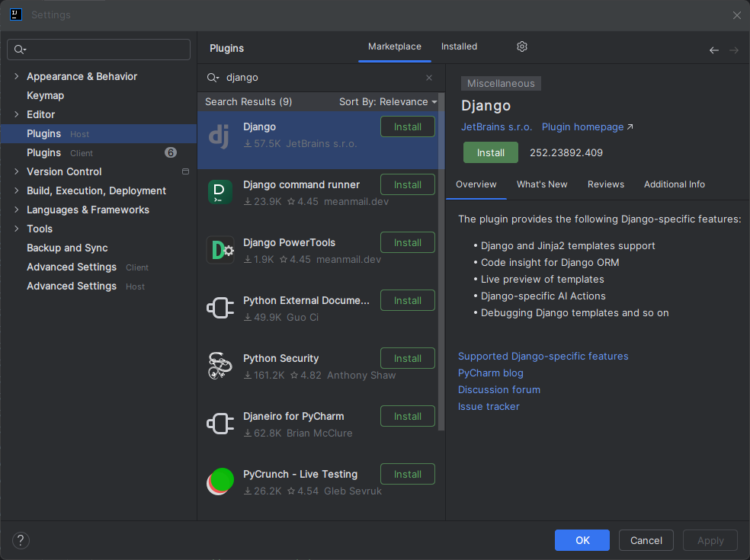Select the Overview tab
The height and width of the screenshot is (560, 750).
[x=476, y=184]
